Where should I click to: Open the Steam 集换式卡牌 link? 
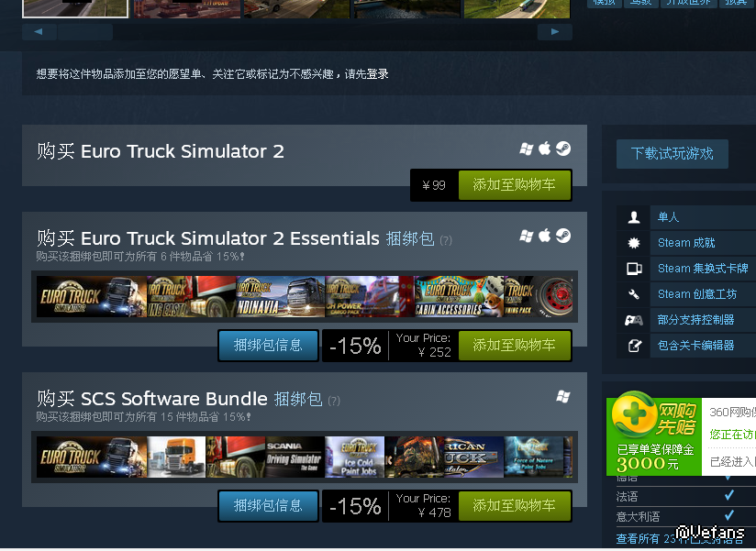point(703,269)
